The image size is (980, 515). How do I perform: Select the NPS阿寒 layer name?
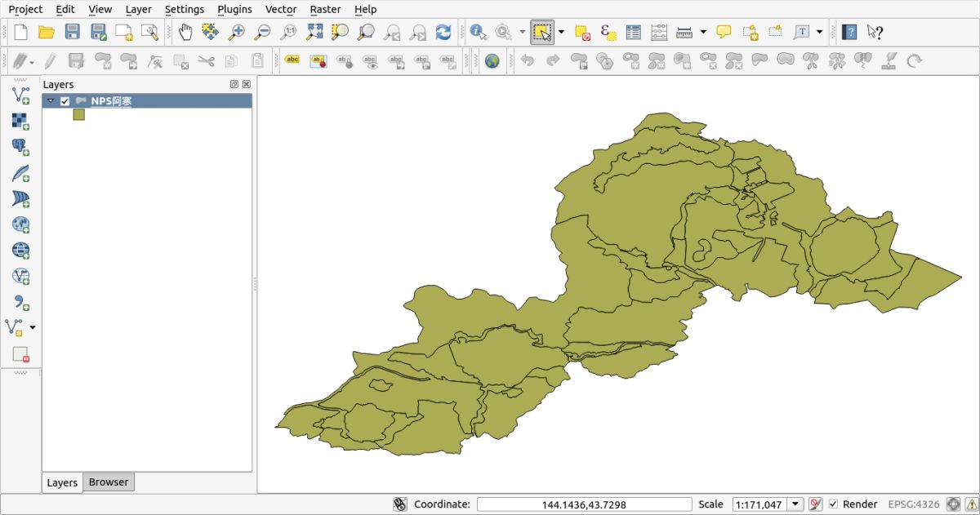coord(111,101)
